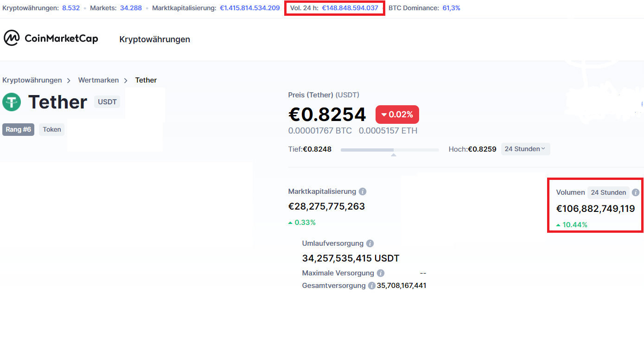644x338 pixels.
Task: Expand the Wertmarken breadcrumb entry
Action: pyautogui.click(x=98, y=80)
